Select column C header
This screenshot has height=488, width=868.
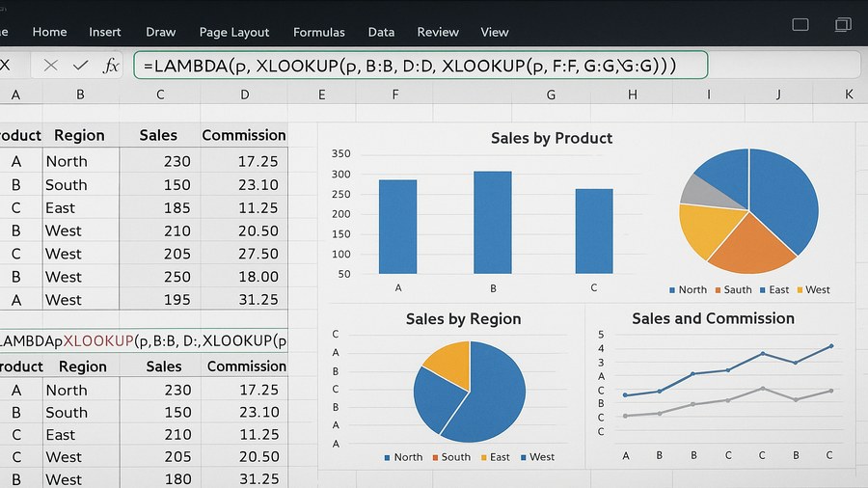coord(160,95)
